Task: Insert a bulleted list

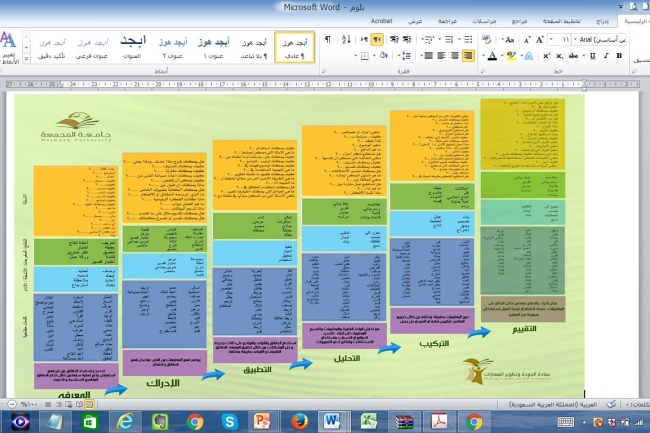Action: point(468,39)
